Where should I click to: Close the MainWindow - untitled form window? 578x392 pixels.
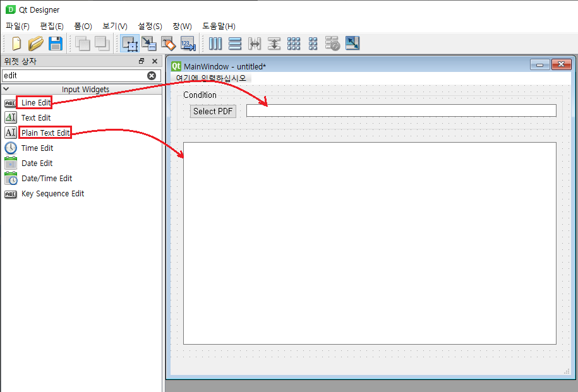coord(561,64)
